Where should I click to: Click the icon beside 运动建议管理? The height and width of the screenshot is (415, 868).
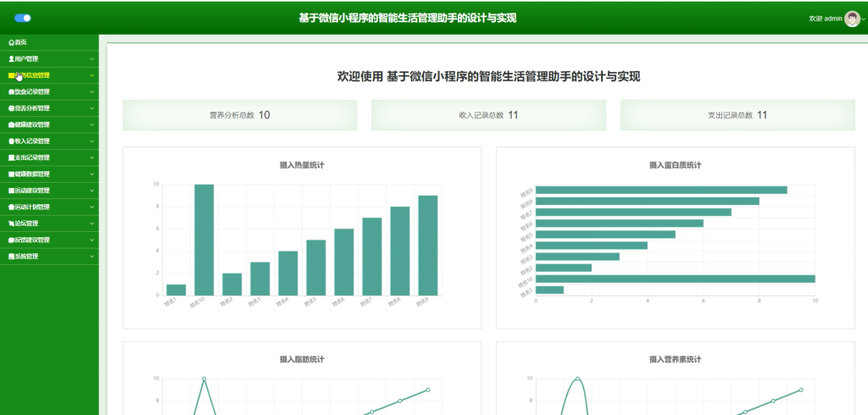pos(11,191)
